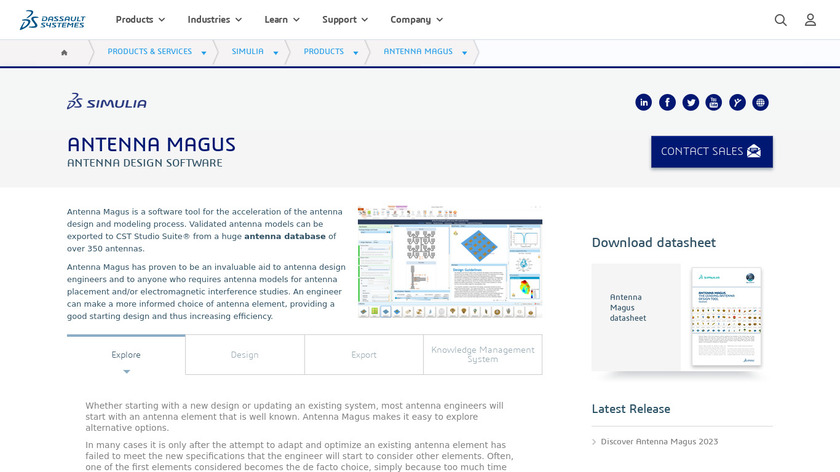Enlarge the Antenna Magus software screenshot
Image resolution: width=840 pixels, height=472 pixels.
point(450,261)
